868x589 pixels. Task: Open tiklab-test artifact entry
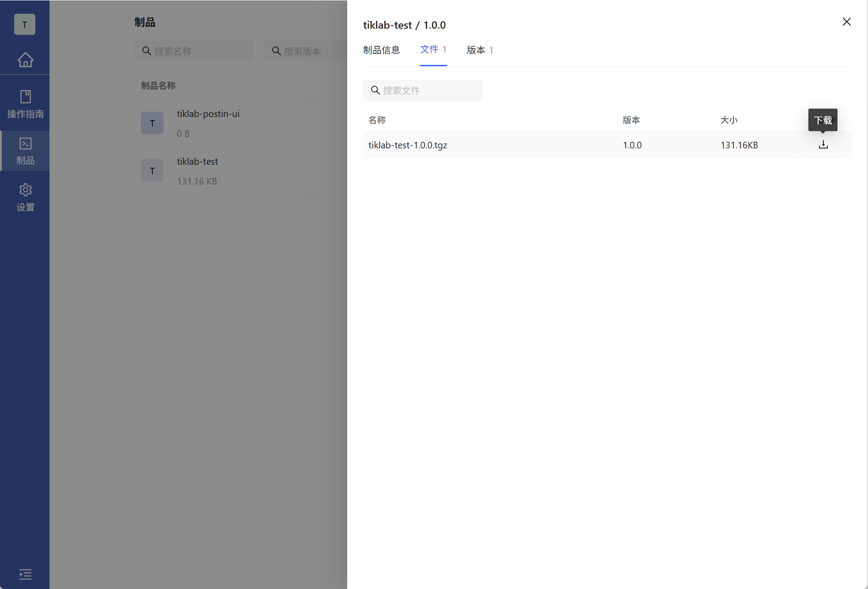pyautogui.click(x=197, y=162)
